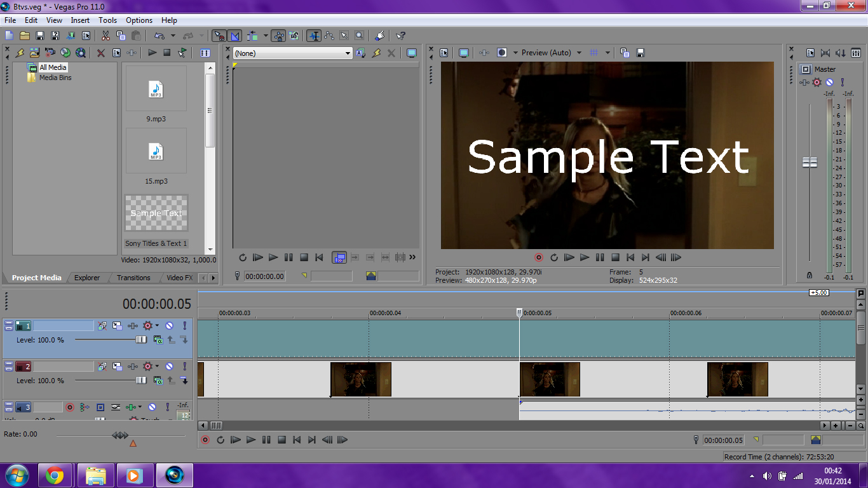Switch to the Explorer tab

click(87, 278)
